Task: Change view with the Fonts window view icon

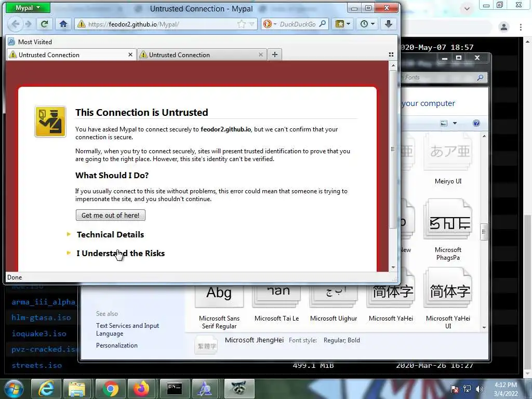Action: (x=444, y=123)
